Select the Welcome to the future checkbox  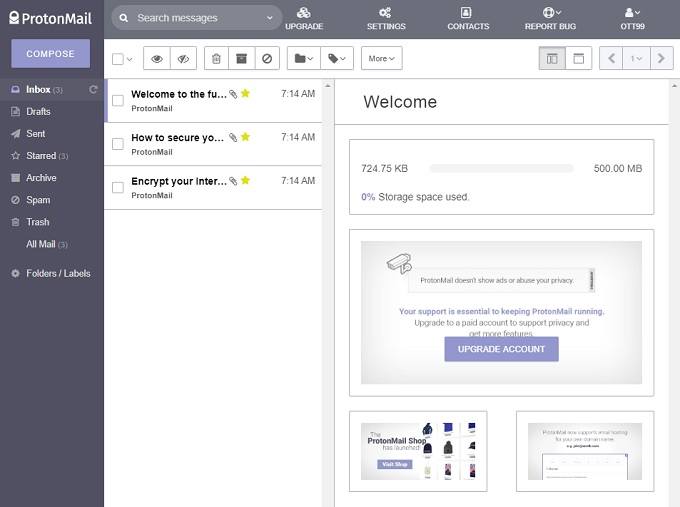tap(118, 101)
